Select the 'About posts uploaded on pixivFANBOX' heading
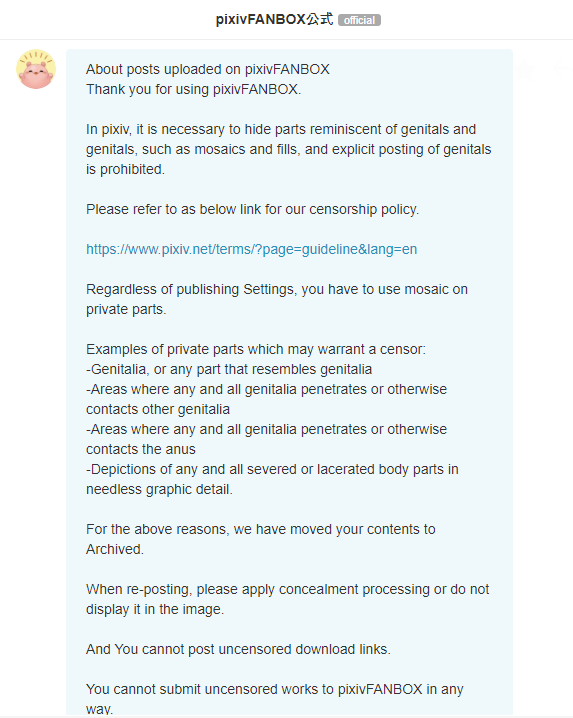 [207, 69]
